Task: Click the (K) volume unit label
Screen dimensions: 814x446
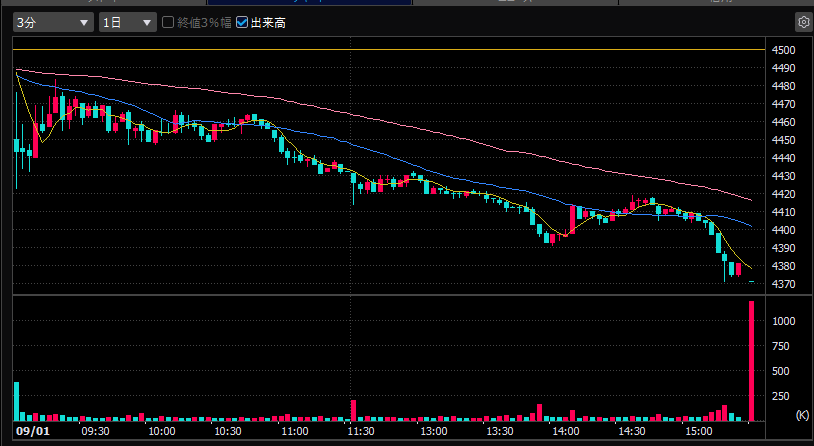Action: [x=802, y=415]
